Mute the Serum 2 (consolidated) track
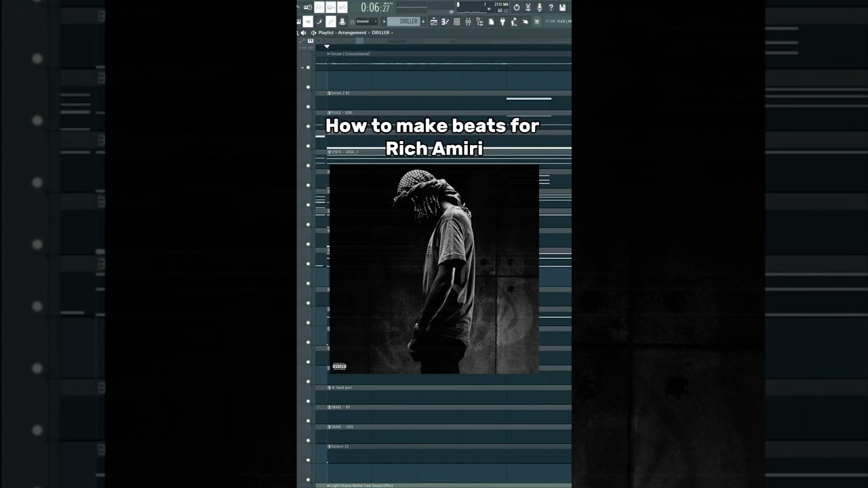868x488 pixels. (308, 67)
